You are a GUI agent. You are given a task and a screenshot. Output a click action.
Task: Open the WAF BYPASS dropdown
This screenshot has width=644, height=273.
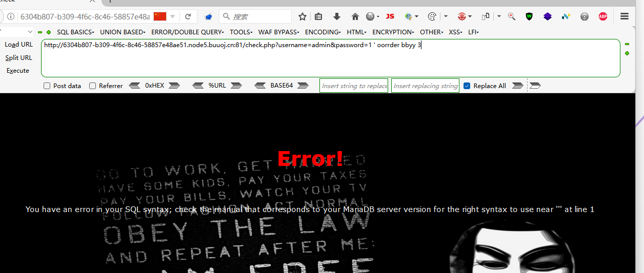tap(279, 32)
